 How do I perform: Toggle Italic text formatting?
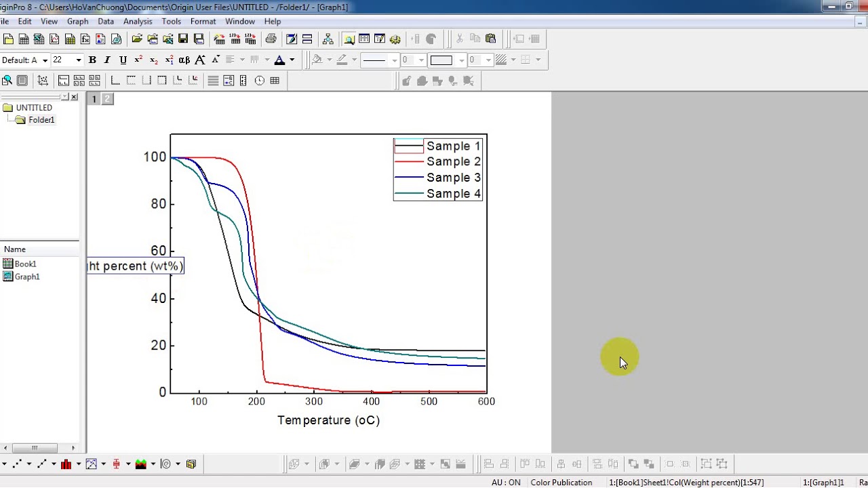click(x=107, y=60)
